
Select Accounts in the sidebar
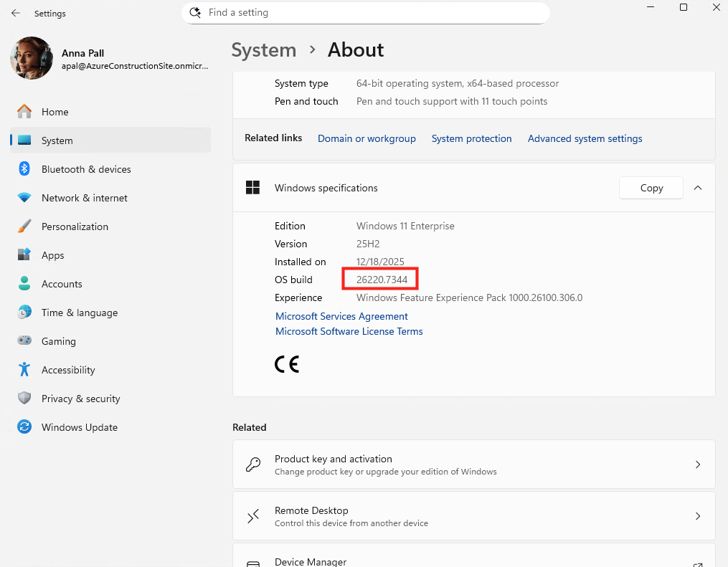(62, 284)
